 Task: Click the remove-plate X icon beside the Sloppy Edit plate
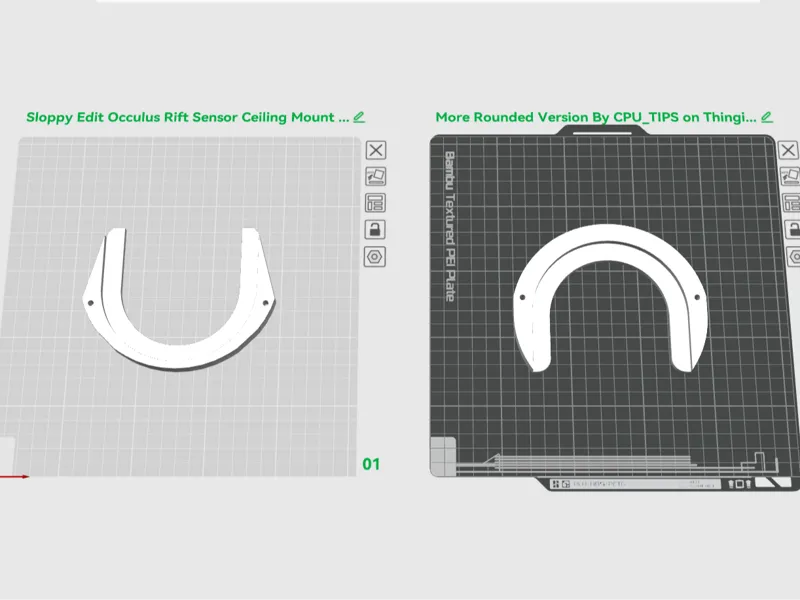coord(376,151)
